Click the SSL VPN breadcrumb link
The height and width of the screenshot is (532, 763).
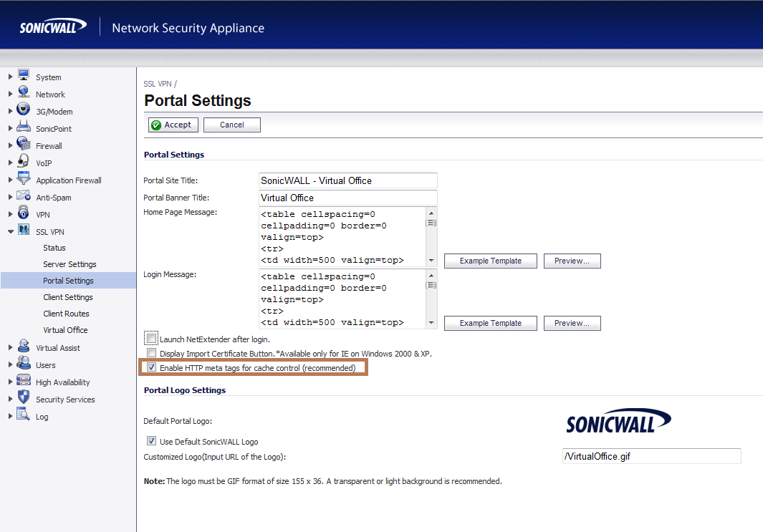pyautogui.click(x=158, y=84)
